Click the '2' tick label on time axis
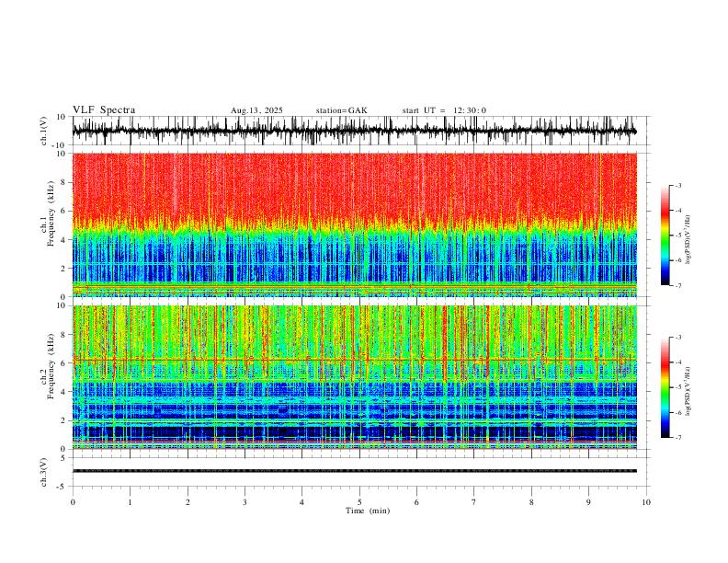The width and height of the screenshot is (728, 563). point(188,502)
